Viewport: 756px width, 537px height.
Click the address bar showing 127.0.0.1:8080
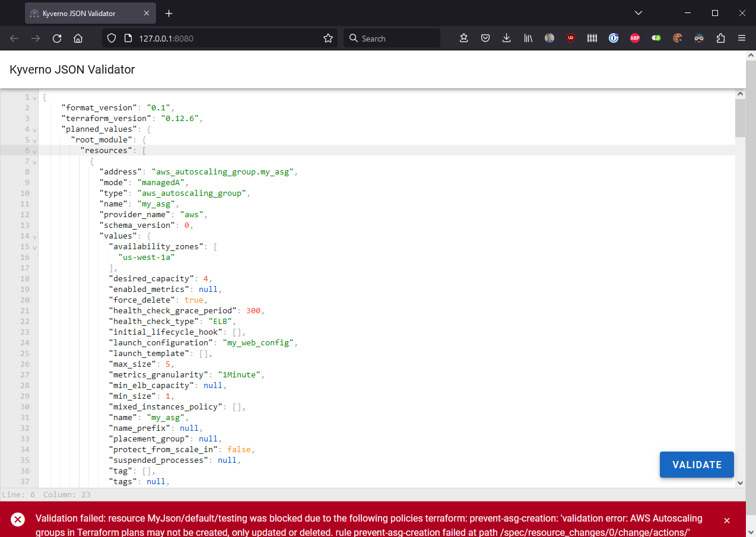click(x=225, y=38)
